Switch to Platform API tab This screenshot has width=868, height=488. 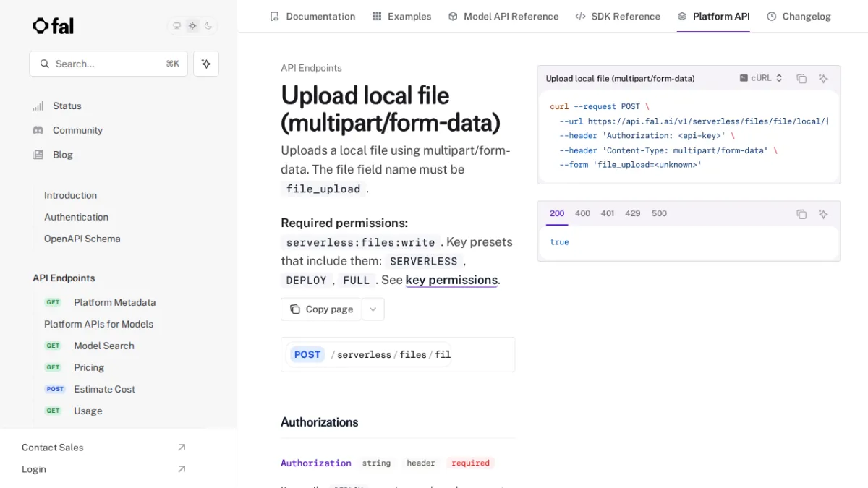point(713,16)
